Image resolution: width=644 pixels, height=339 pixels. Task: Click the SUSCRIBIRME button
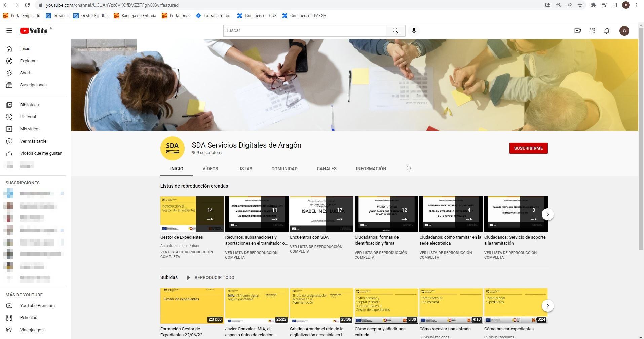(528, 148)
